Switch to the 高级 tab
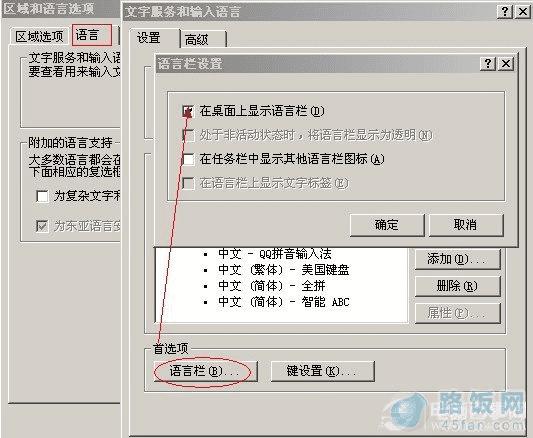This screenshot has height=438, width=533. 203,40
